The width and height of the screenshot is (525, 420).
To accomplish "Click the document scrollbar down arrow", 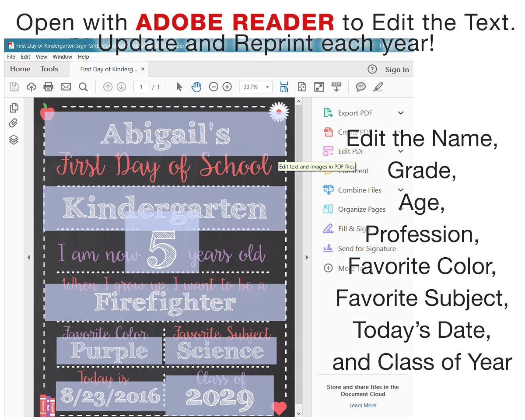I will click(x=299, y=413).
